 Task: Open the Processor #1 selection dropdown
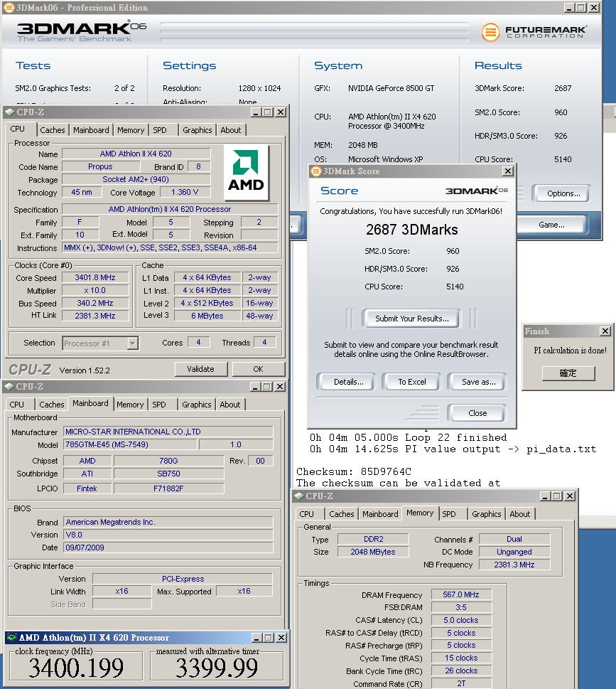coord(132,343)
